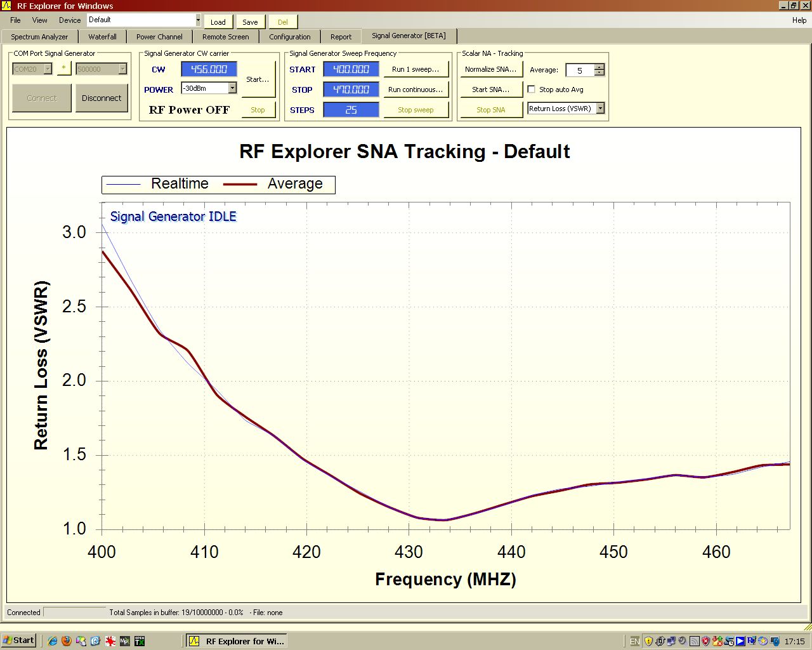Increase the Average value with up arrow
The width and height of the screenshot is (812, 650).
(x=599, y=67)
